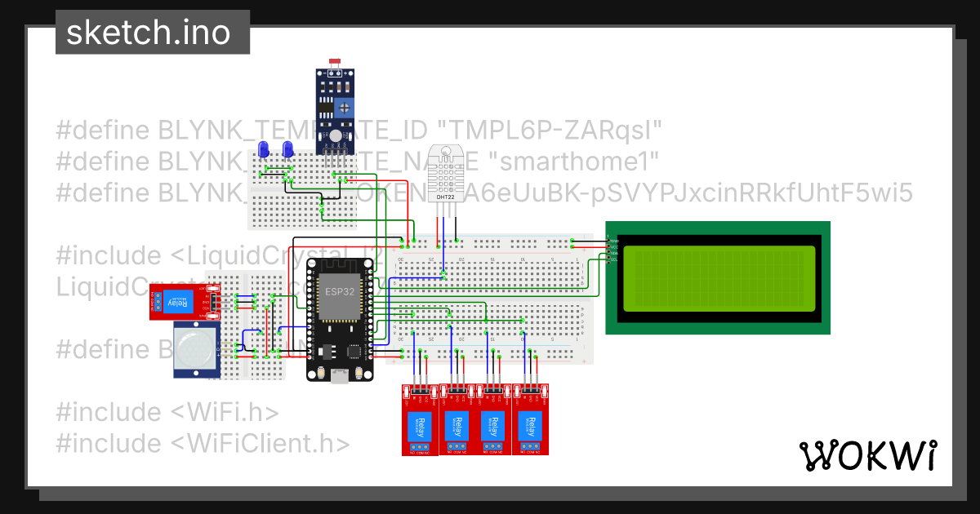This screenshot has width=980, height=514.
Task: Select the PIR motion sensor dome
Action: [x=196, y=349]
